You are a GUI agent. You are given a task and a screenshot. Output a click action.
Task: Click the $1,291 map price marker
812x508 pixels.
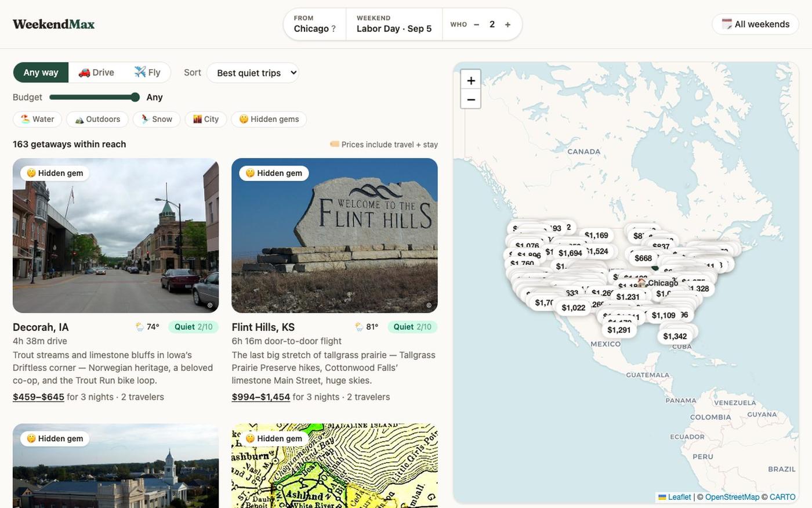619,330
